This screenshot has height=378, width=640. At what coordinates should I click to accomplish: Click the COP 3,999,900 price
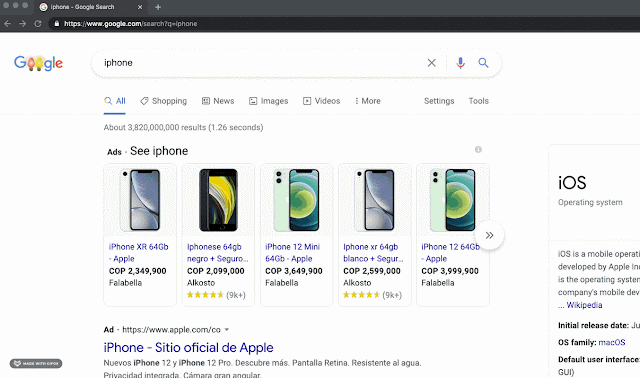tap(450, 271)
